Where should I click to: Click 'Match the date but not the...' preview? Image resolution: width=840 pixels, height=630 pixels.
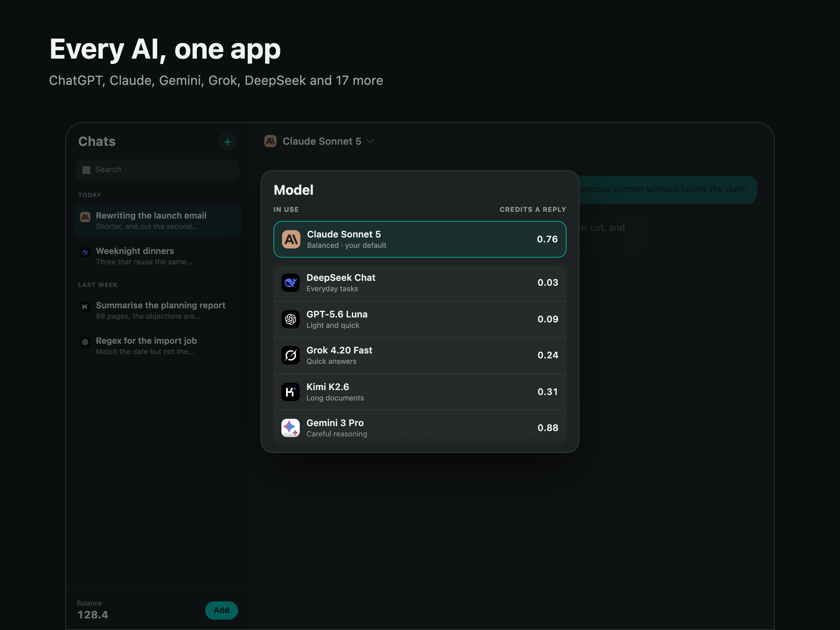145,351
